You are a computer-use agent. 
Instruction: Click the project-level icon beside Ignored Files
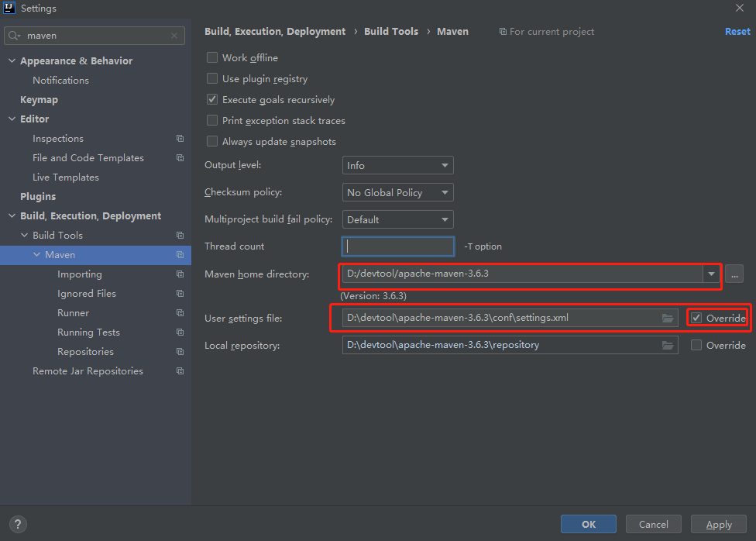(x=180, y=294)
